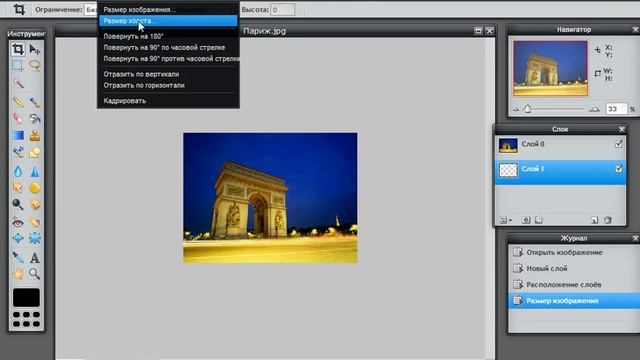The image size is (640, 360).
Task: Open the Ограничение dropdown in options bar
Action: pos(91,9)
